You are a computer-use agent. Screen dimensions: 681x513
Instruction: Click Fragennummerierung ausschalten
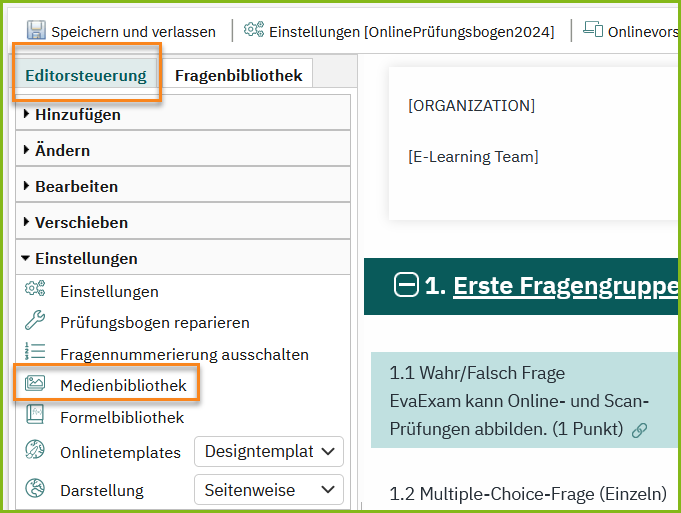(185, 354)
